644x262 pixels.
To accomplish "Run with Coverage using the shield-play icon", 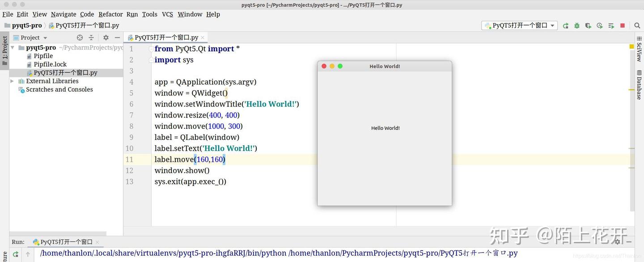I will coord(588,25).
